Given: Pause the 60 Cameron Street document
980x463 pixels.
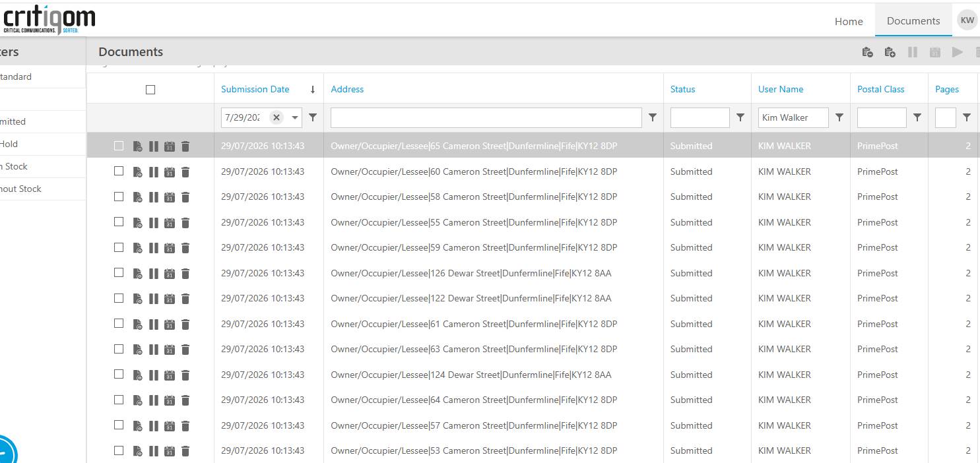Looking at the screenshot, I should click(x=154, y=172).
